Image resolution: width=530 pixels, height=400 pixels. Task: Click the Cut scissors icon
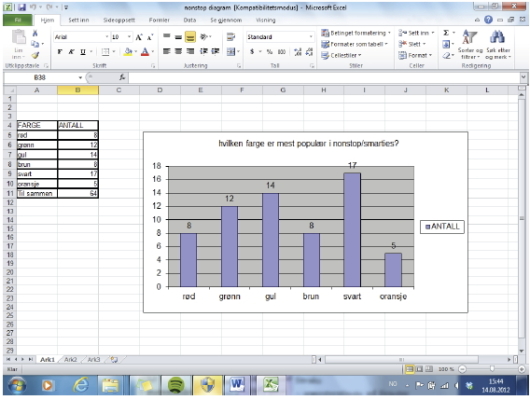[x=35, y=33]
